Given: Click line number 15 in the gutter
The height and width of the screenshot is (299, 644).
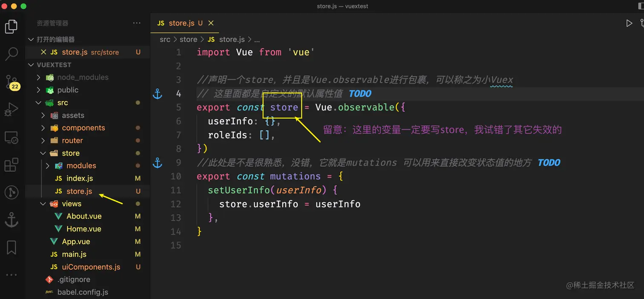Looking at the screenshot, I should tap(176, 245).
